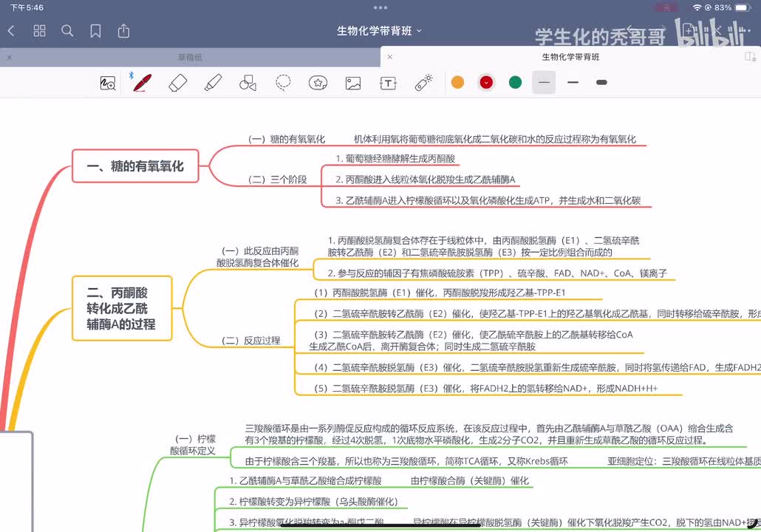Pick the green pen color
The height and width of the screenshot is (532, 761).
pyautogui.click(x=516, y=83)
